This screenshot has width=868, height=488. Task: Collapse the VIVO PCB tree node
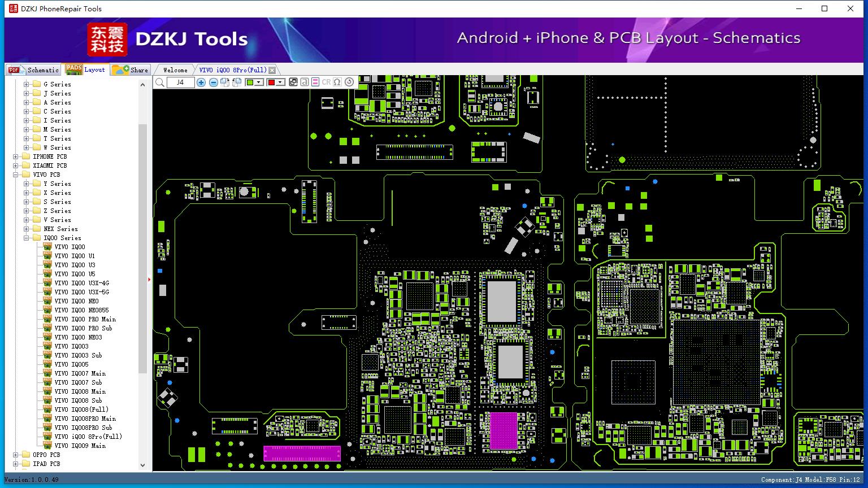click(x=15, y=175)
